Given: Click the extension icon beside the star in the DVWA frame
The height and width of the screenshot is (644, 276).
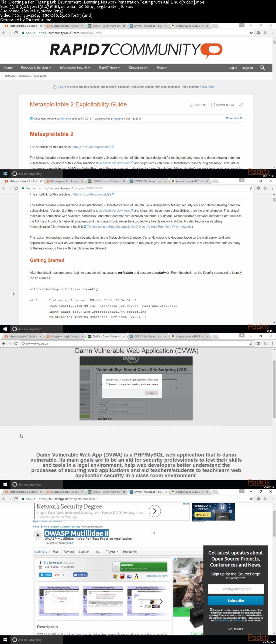Looking at the screenshot, I should pos(258,343).
